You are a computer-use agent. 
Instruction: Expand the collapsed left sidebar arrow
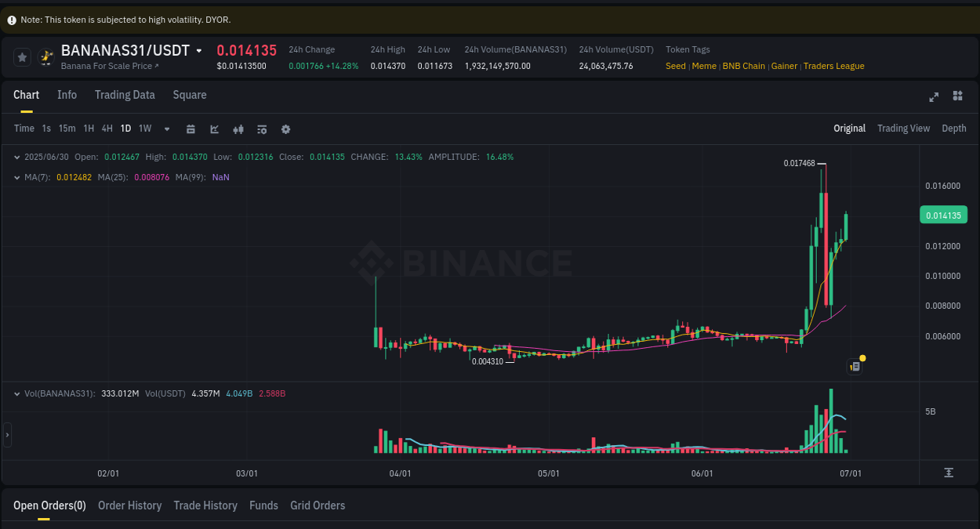[x=6, y=435]
